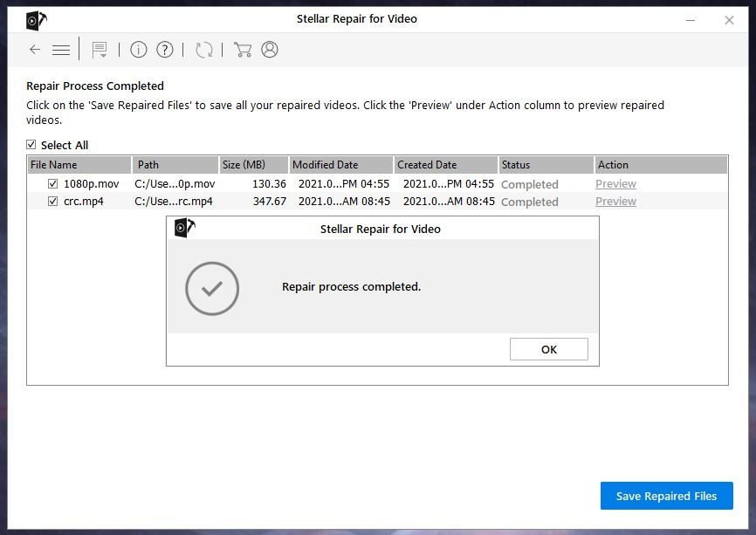
Task: Click the refresh update icon
Action: click(204, 50)
